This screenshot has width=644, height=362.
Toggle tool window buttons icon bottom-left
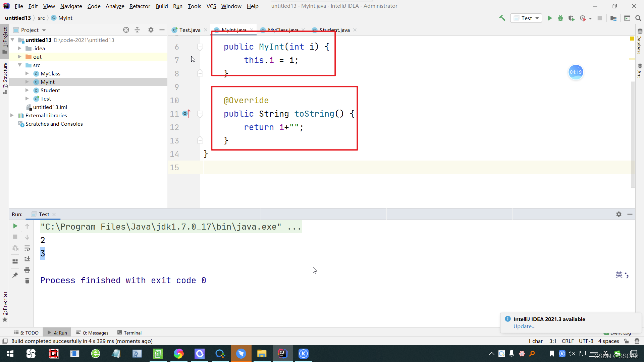click(x=5, y=341)
